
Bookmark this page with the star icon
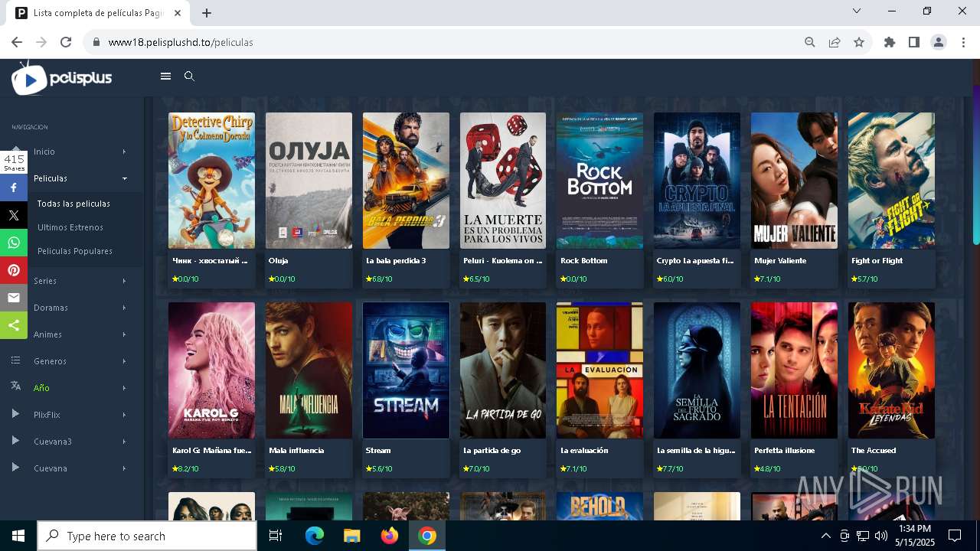coord(859,42)
